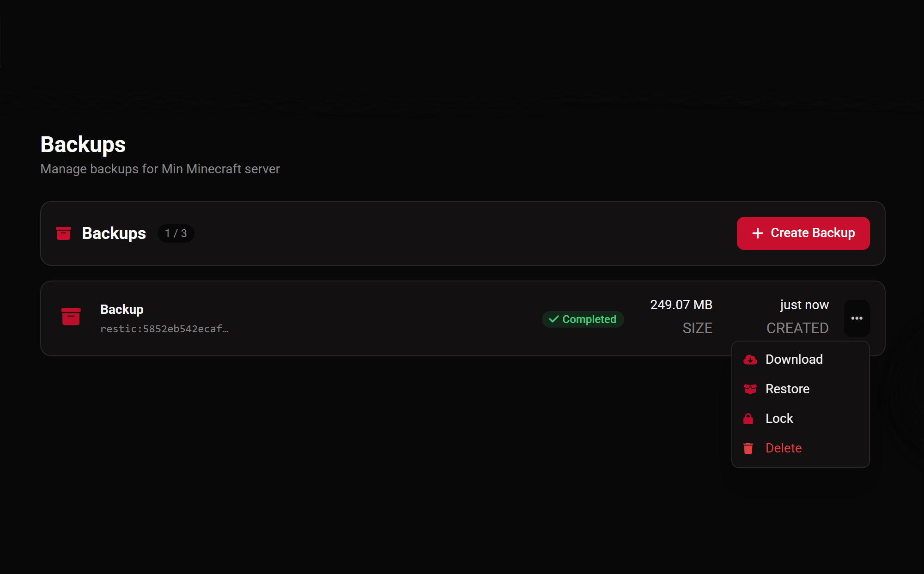The width and height of the screenshot is (924, 574).
Task: Click the red padlock icon
Action: (x=748, y=419)
